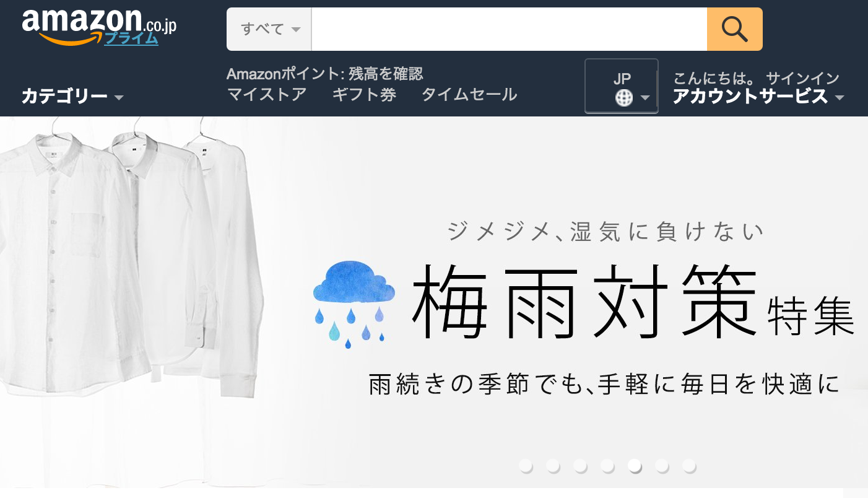Expand the すべて search category dropdown

[269, 29]
